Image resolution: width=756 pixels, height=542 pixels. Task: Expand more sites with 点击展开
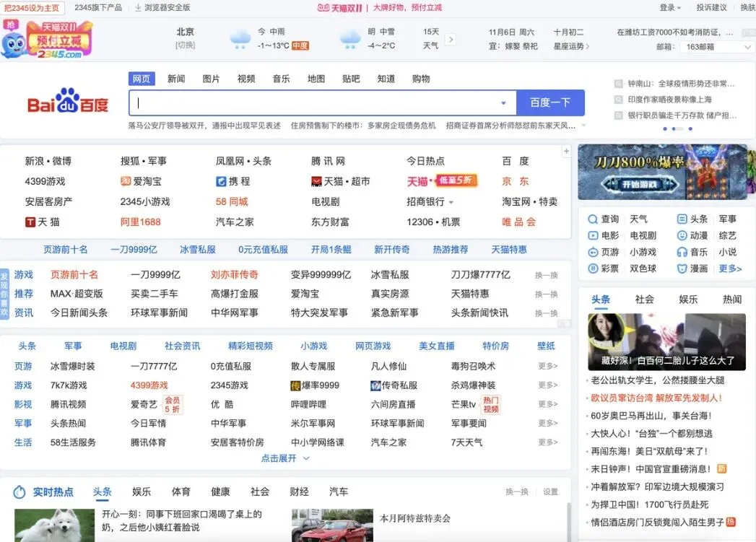[285, 458]
